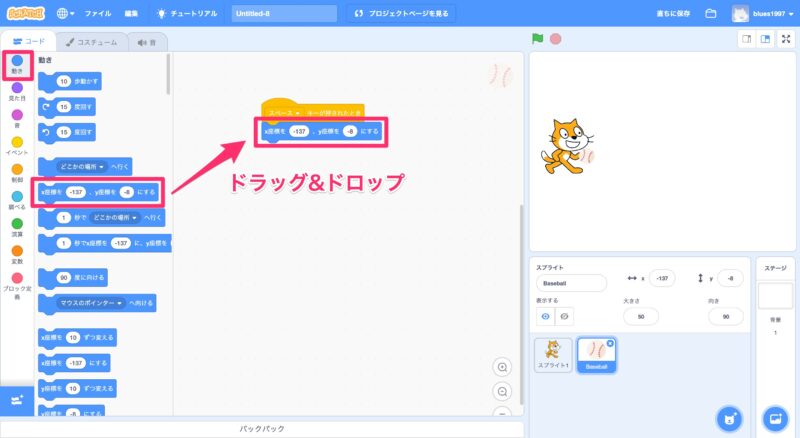Click the choose a sprite button

(729, 417)
